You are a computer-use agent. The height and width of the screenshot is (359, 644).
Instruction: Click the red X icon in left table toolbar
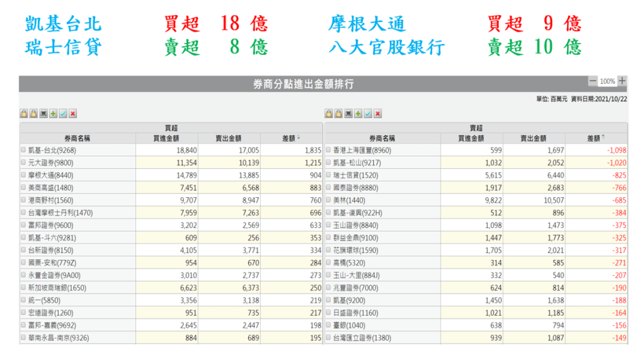tap(73, 114)
